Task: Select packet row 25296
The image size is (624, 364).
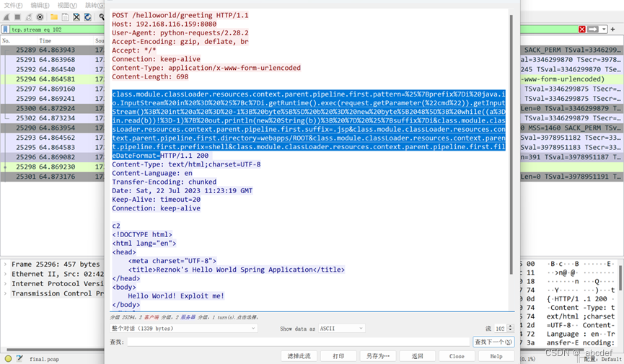Action: [x=53, y=157]
